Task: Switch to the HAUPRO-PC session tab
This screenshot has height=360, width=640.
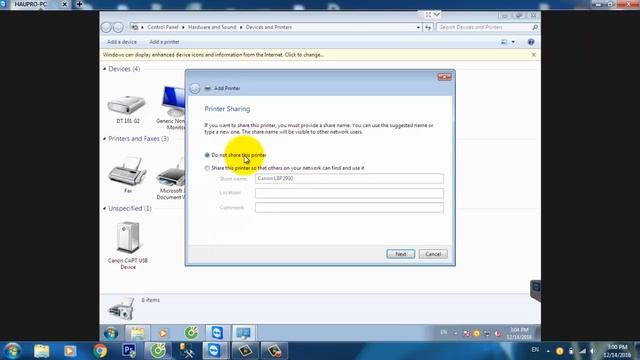Action: [x=31, y=4]
